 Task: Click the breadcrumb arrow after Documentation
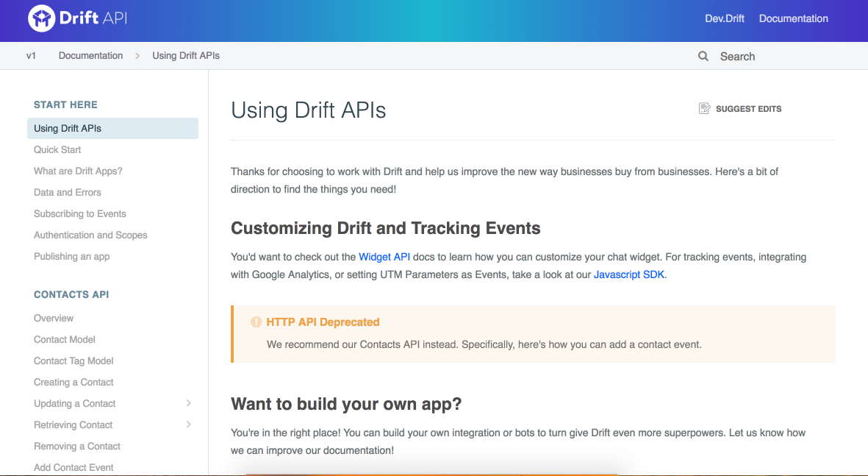[x=137, y=56]
